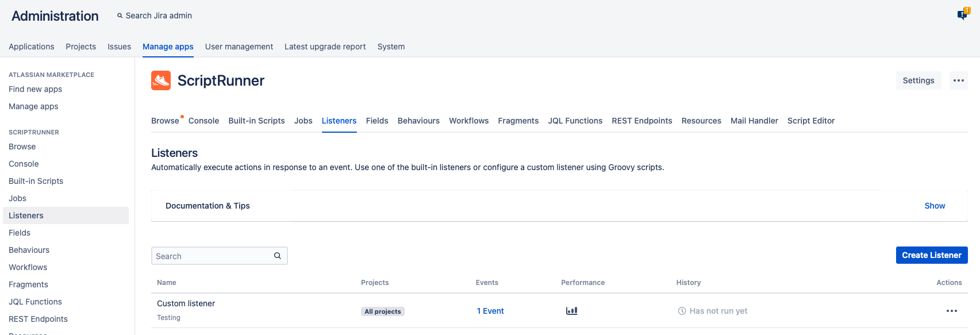Click the Settings button
Screen dimensions: 980x335
(x=918, y=80)
